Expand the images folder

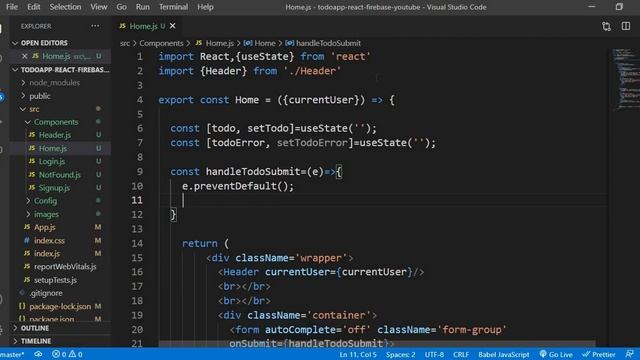tap(46, 214)
